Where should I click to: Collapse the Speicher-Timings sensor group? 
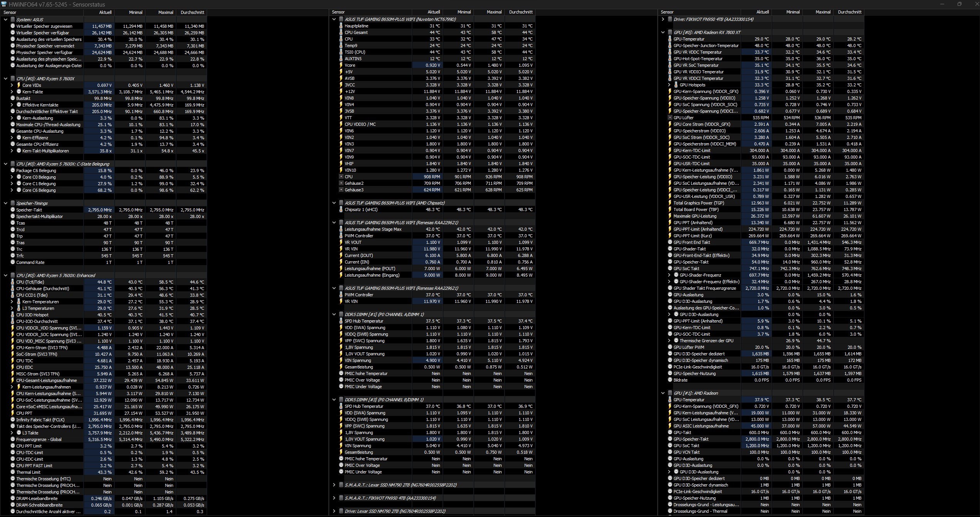tap(5, 203)
